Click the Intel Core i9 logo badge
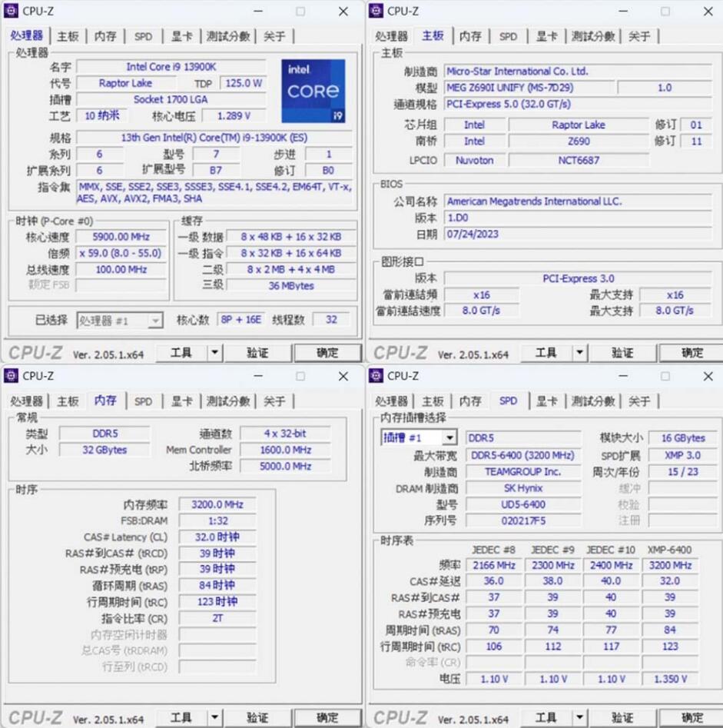723x728 pixels. (x=313, y=91)
